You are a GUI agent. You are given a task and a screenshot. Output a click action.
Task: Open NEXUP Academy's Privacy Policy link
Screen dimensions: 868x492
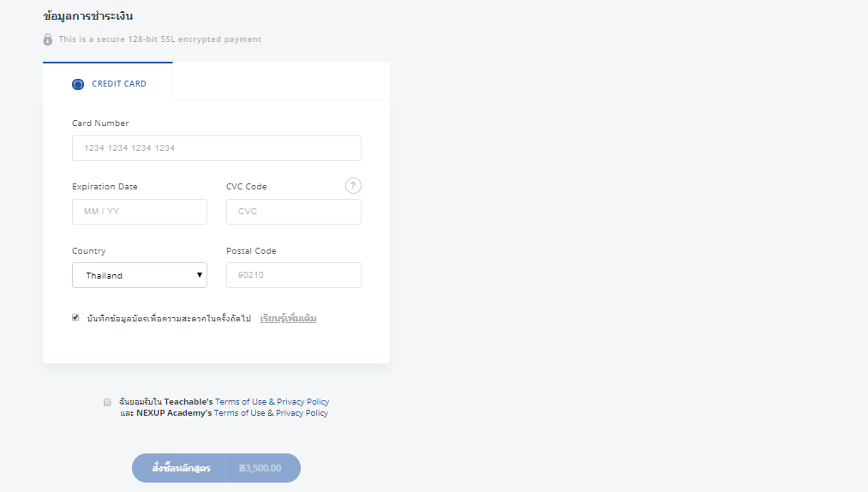pos(302,413)
